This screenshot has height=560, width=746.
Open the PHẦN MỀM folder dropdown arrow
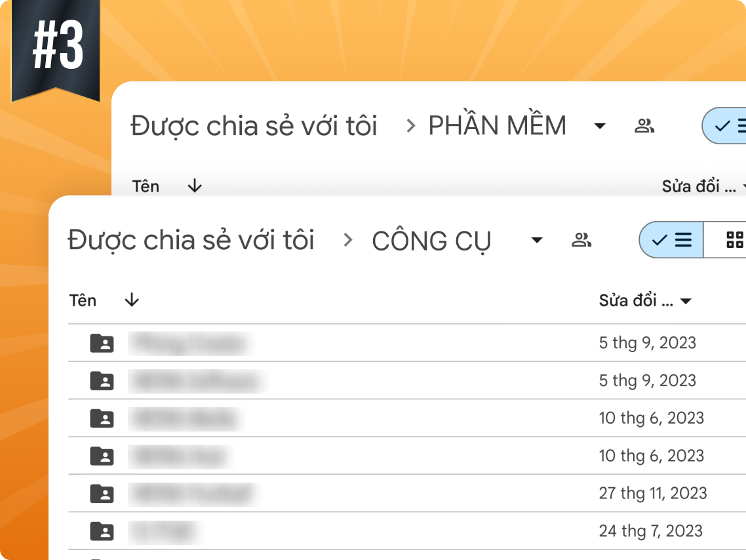pos(600,127)
